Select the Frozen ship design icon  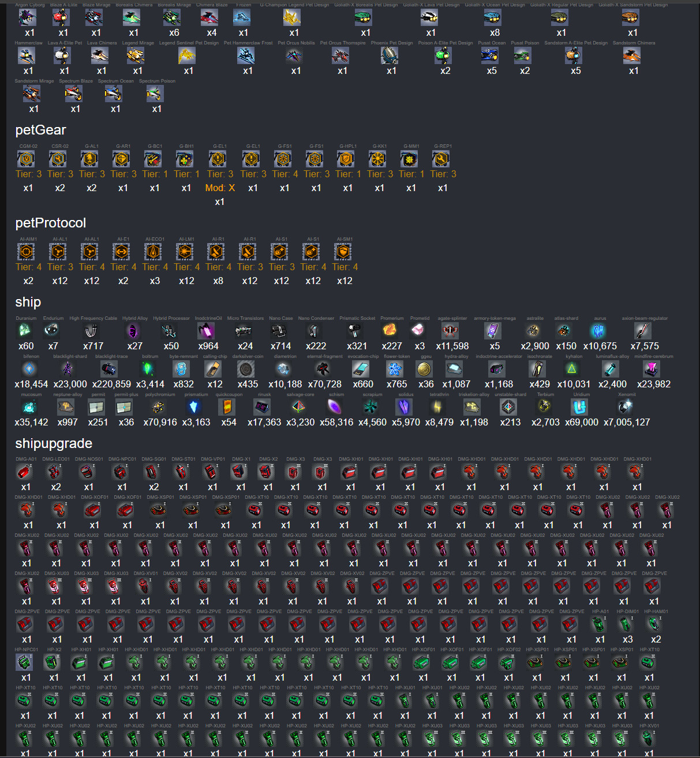pyautogui.click(x=242, y=18)
